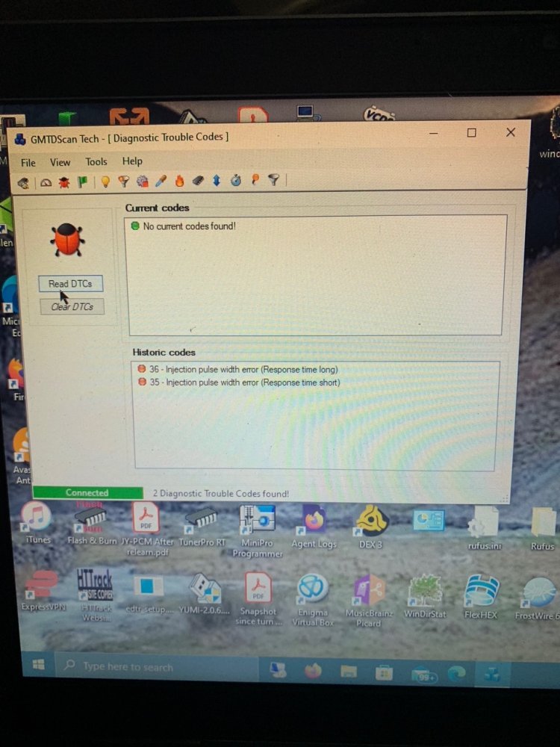
Task: Click the orange flame toolbar icon
Action: (x=179, y=181)
